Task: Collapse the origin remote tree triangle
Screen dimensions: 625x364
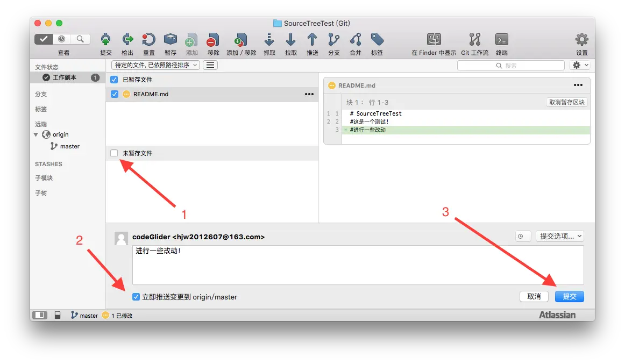Action: (36, 134)
